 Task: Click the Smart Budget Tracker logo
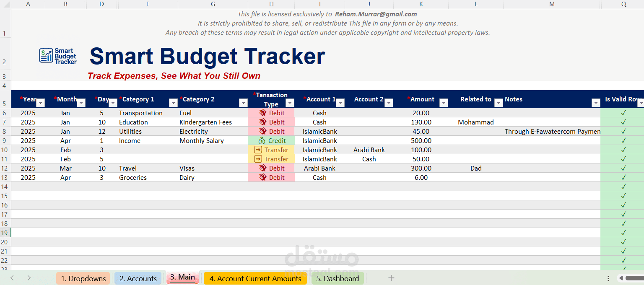(x=58, y=56)
